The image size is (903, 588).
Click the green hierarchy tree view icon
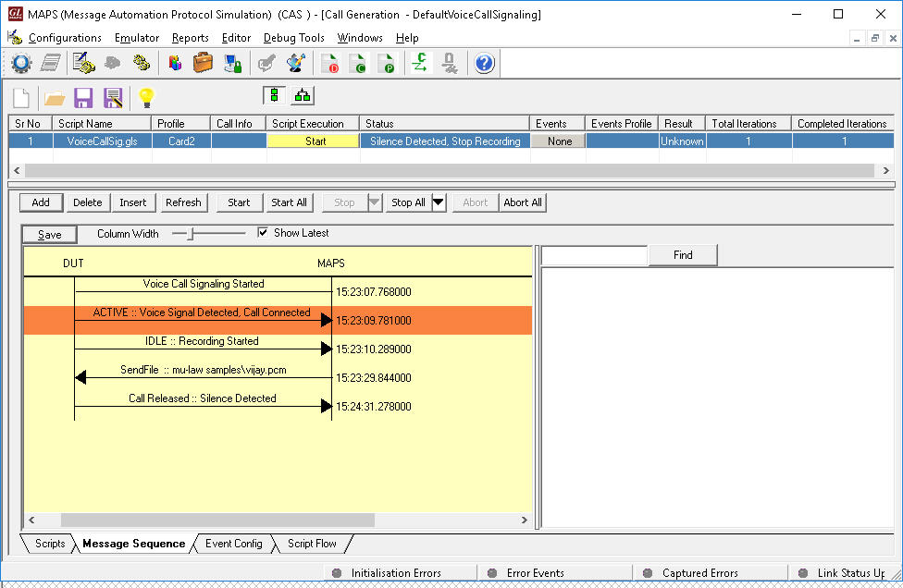pos(303,95)
